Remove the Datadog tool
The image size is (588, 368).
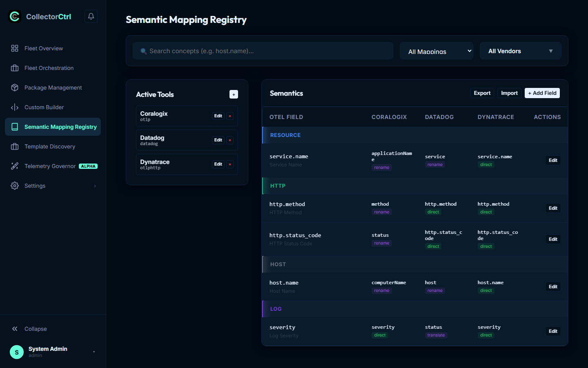click(230, 140)
